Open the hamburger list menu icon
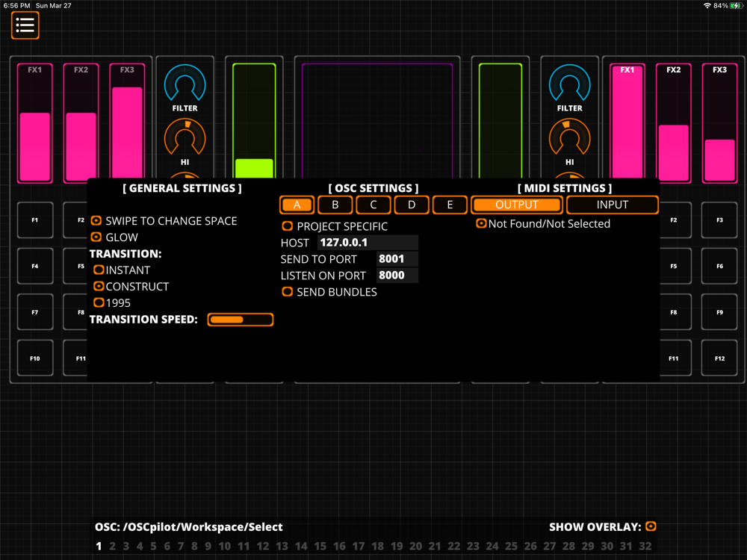 click(x=25, y=25)
